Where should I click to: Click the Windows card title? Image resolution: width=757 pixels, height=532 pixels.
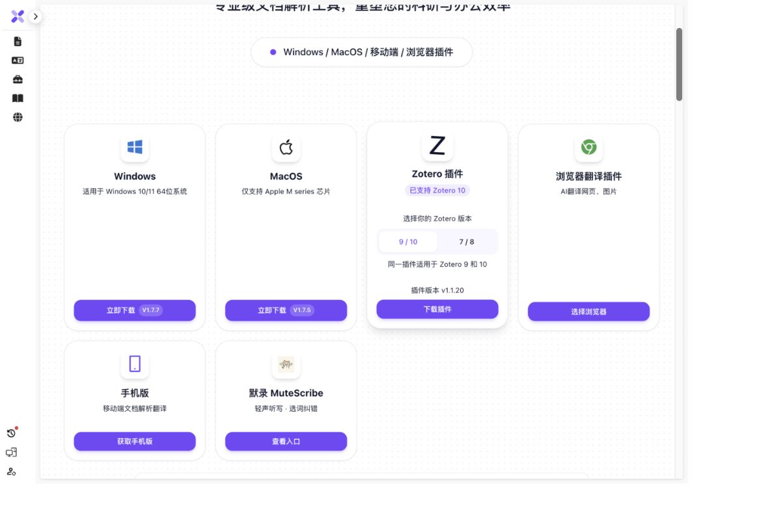tap(135, 176)
